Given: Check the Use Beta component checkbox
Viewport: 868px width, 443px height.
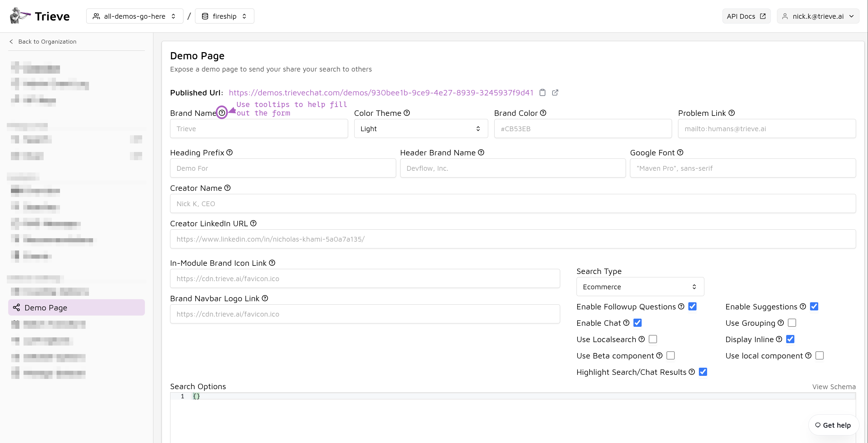Looking at the screenshot, I should [x=671, y=355].
